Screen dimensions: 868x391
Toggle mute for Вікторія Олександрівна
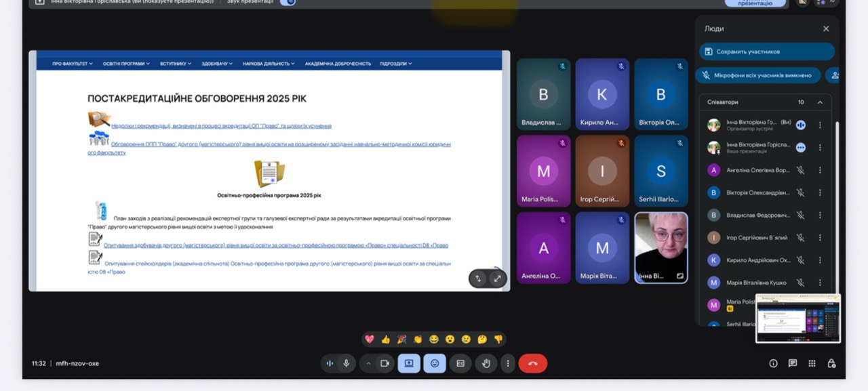[801, 192]
